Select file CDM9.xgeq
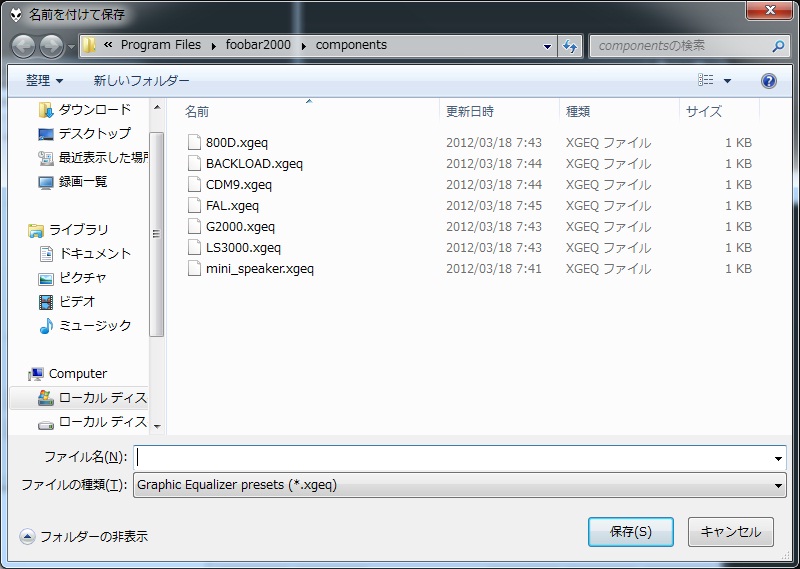 (x=239, y=185)
